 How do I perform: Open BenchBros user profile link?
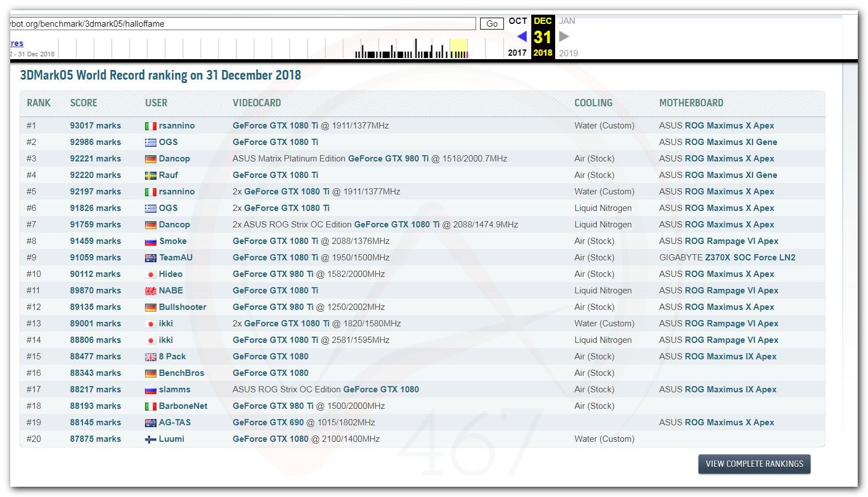181,373
